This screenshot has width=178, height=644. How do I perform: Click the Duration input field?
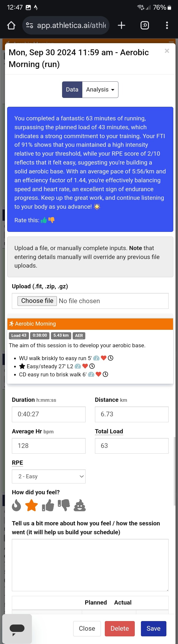(49, 414)
